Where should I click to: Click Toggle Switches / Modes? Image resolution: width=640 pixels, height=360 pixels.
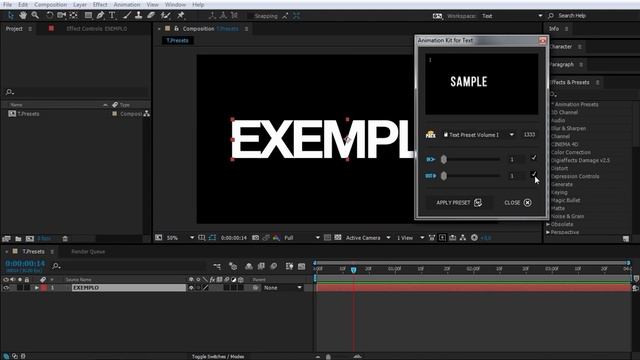pos(218,357)
